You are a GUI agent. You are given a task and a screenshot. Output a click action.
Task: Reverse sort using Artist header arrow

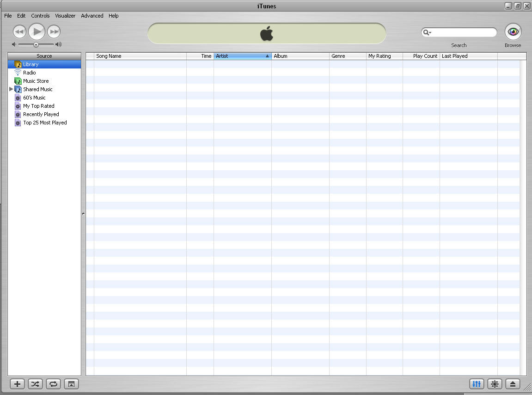[267, 56]
